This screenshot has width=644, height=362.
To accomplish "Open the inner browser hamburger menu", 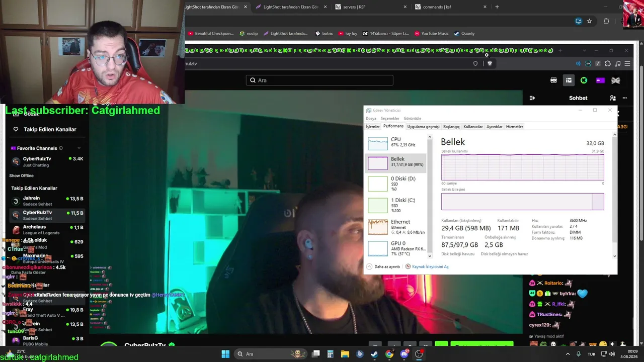I will coord(627,64).
